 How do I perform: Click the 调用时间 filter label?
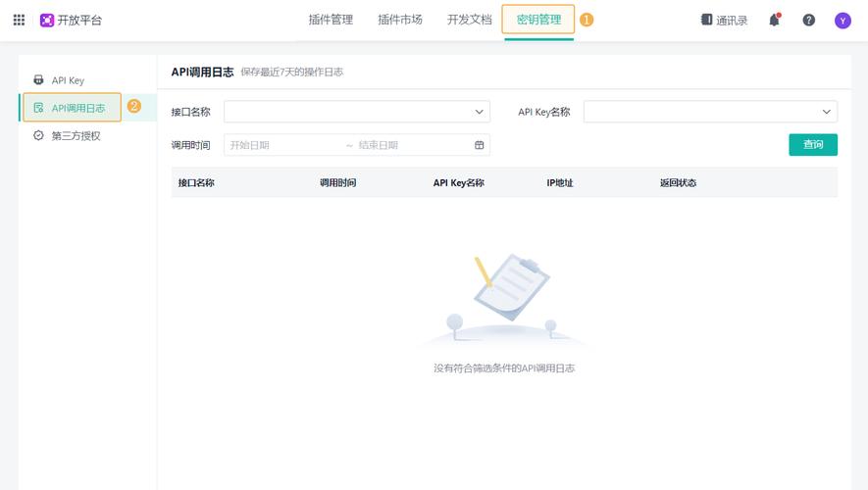191,145
